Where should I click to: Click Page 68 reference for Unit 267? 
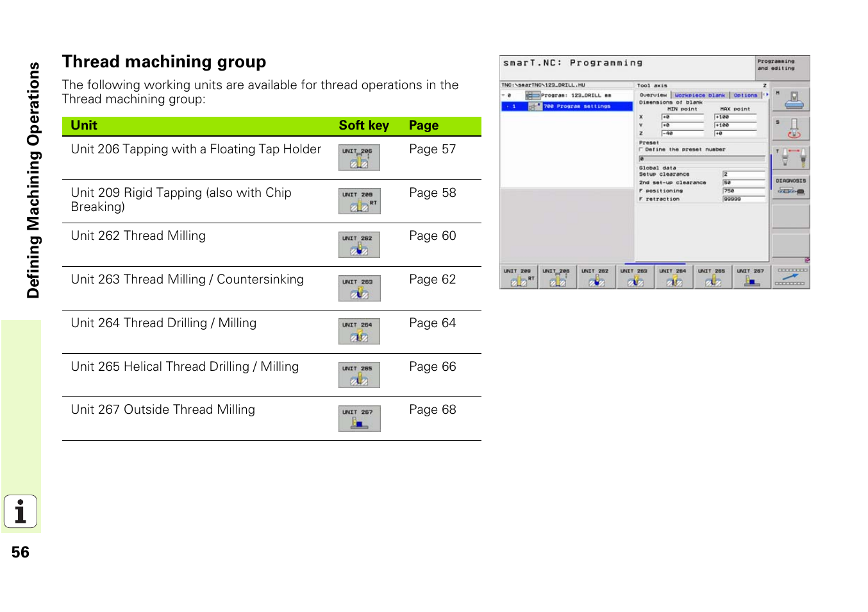pos(433,410)
